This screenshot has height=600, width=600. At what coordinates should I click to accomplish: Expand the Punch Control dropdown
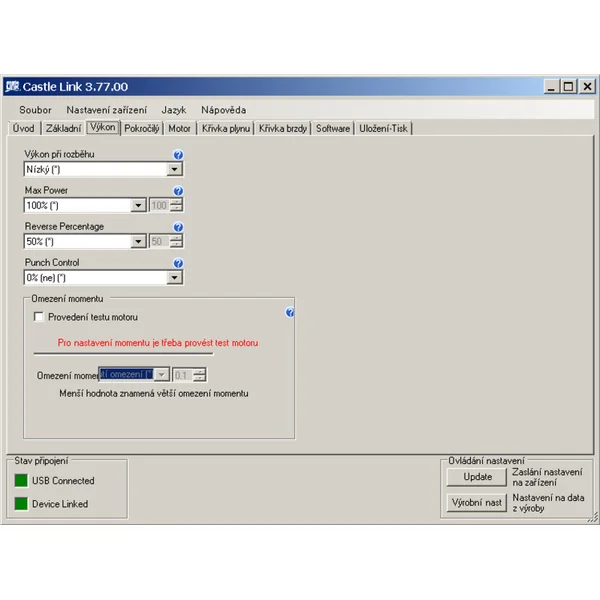(x=175, y=278)
